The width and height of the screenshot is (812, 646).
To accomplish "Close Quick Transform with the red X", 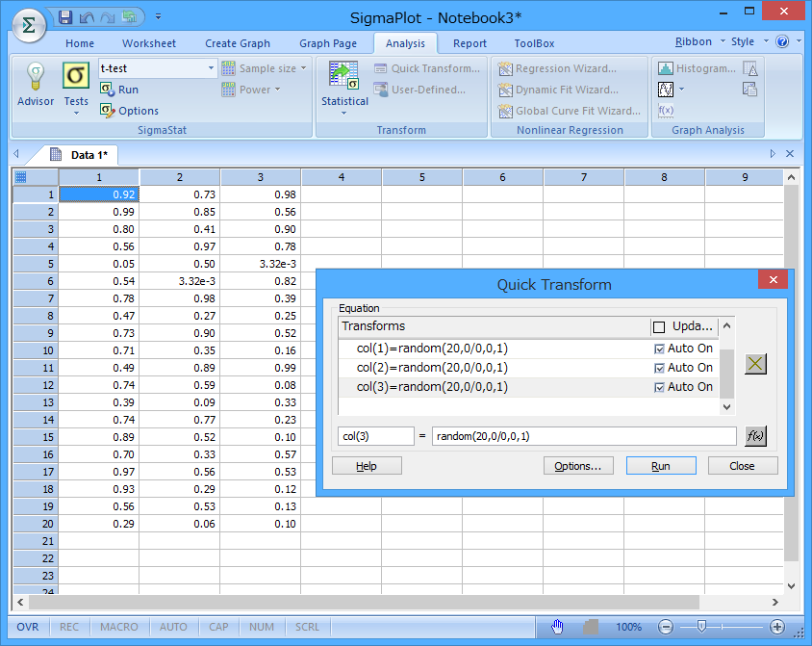I will 774,280.
